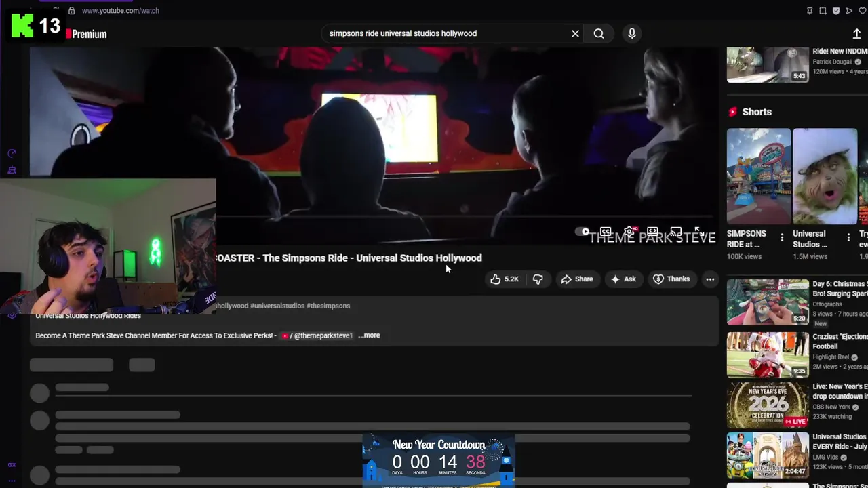Open the 'Live: New Year's Eve' video title
This screenshot has height=488, width=868.
(x=840, y=391)
